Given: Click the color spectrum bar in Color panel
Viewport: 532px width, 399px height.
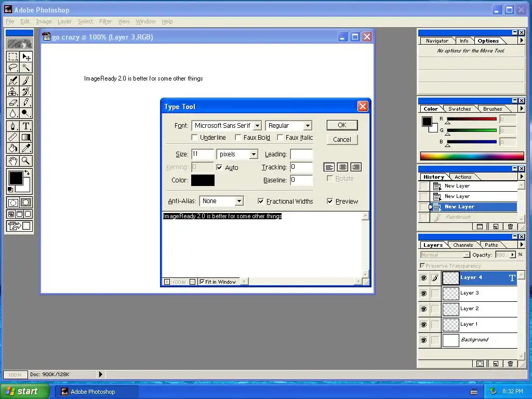Looking at the screenshot, I should (x=472, y=156).
